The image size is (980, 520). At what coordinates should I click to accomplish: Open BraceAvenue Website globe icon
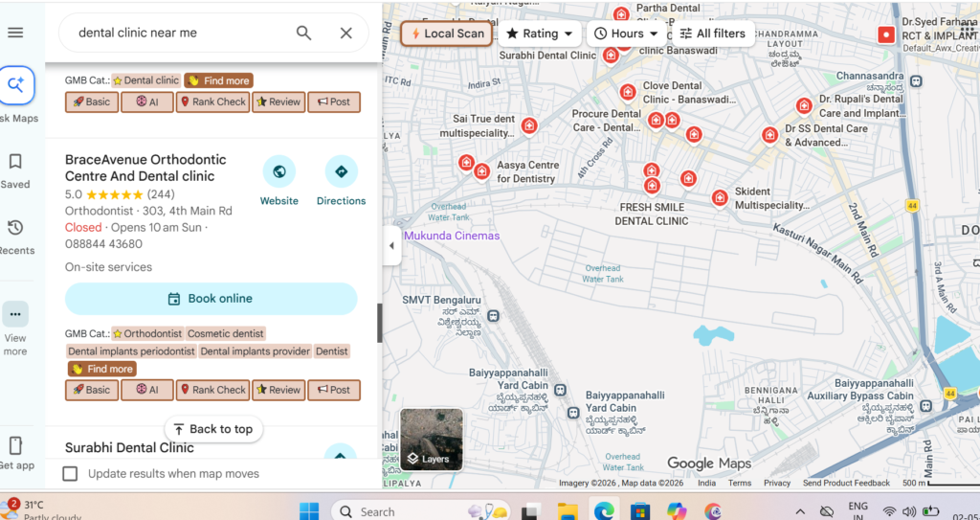(x=278, y=171)
